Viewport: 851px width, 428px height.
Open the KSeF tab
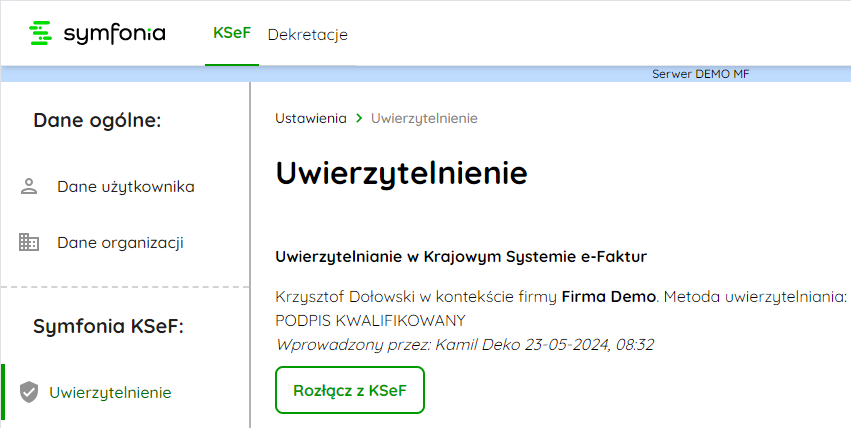tap(232, 33)
